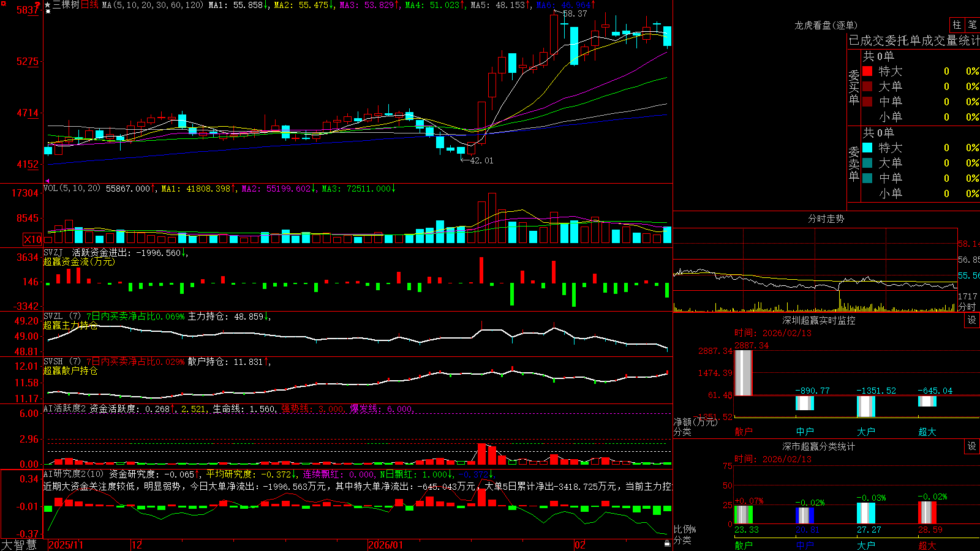Click 近期大资金关注度较低 analysis text line
This screenshot has width=980, height=551.
(x=358, y=486)
